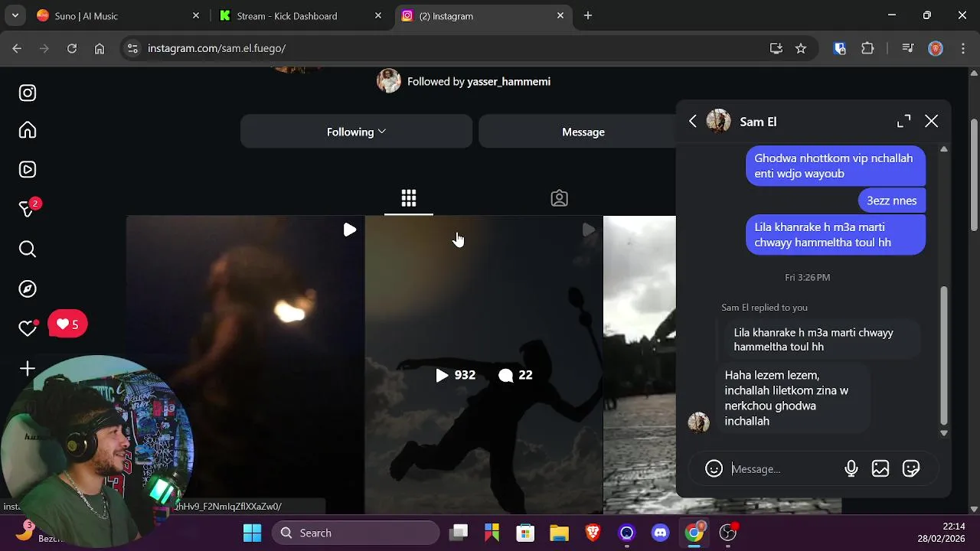View site information icon in address bar
This screenshot has height=551, width=980.
132,48
